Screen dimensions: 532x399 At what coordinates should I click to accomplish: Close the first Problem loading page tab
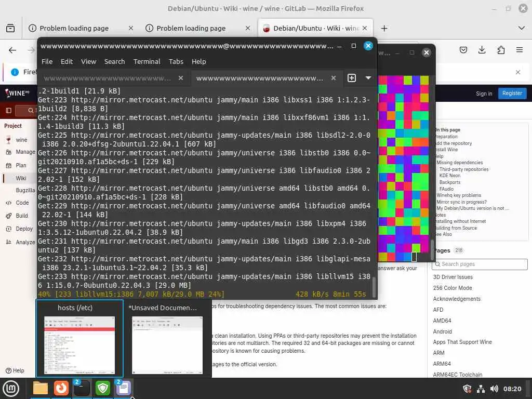(x=131, y=28)
